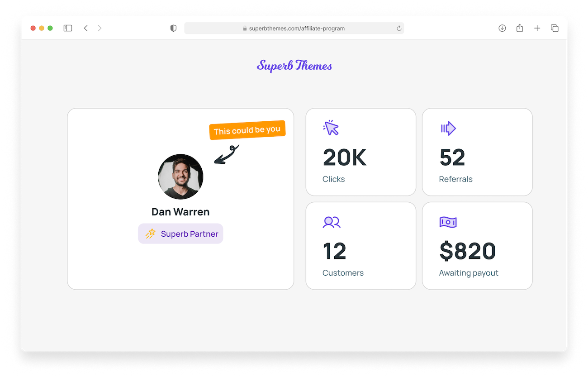This screenshot has width=588, height=377.
Task: Click the share icon in browser toolbar
Action: point(520,28)
